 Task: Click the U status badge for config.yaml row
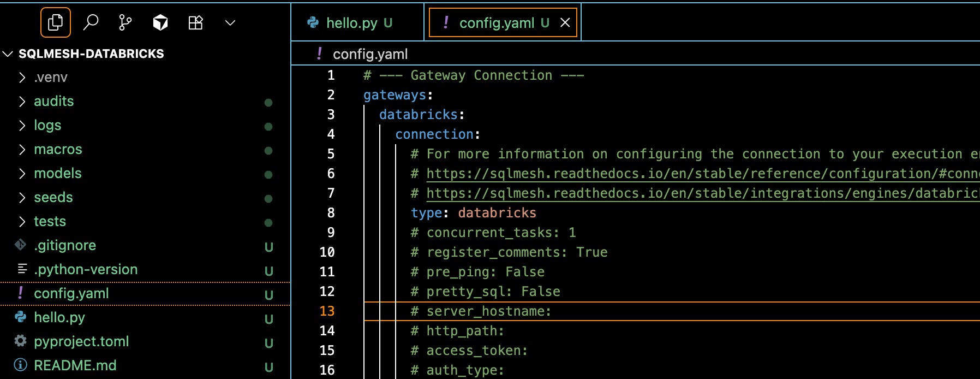[268, 295]
